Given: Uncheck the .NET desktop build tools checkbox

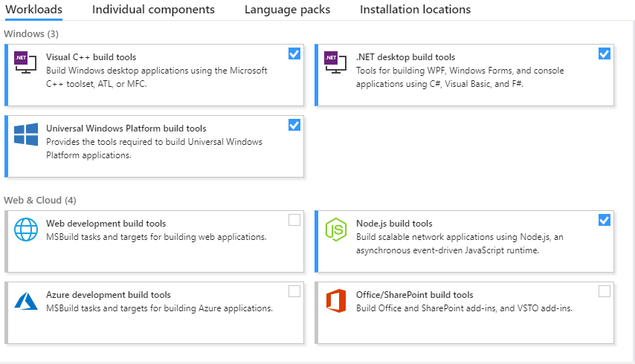Looking at the screenshot, I should 605,53.
